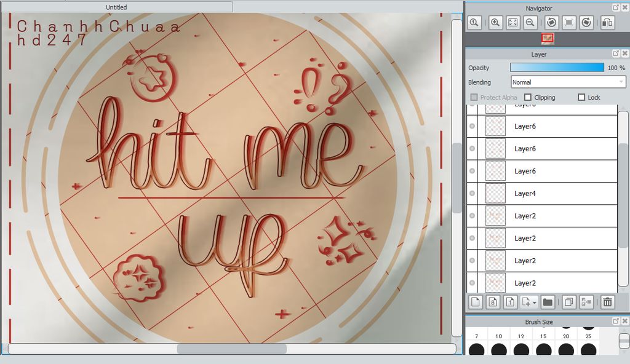Choose brush size 20
The width and height of the screenshot is (630, 364).
point(566,348)
